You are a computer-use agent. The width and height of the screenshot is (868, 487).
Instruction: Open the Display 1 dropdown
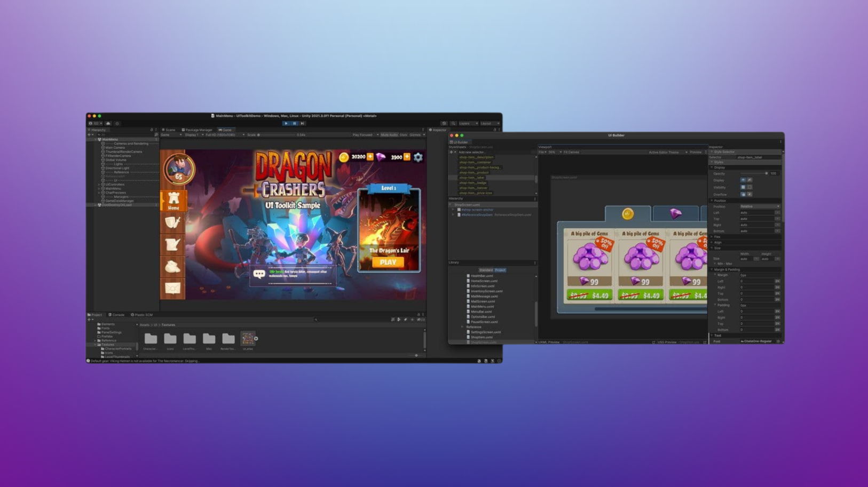click(x=193, y=135)
